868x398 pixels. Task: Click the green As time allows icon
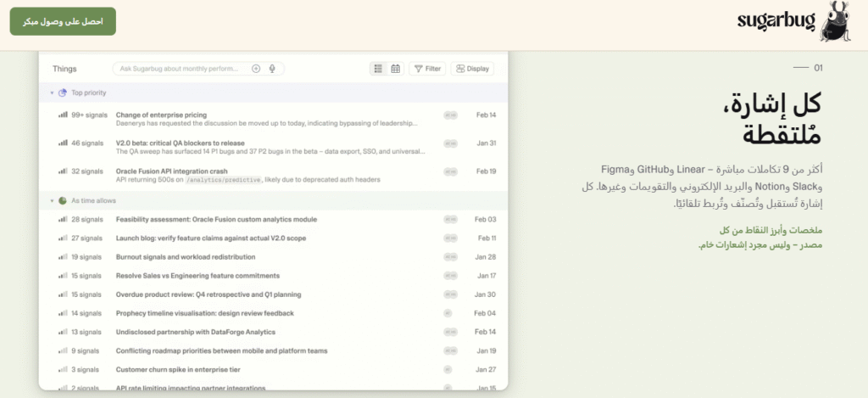click(62, 201)
